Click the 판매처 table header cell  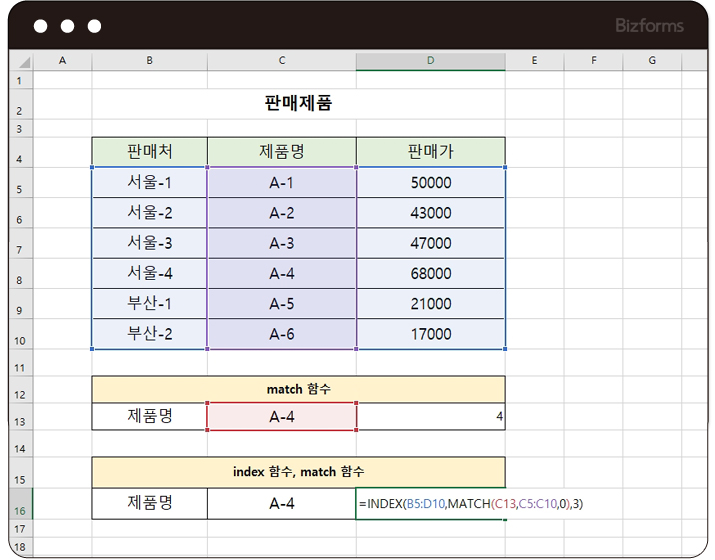pyautogui.click(x=149, y=152)
